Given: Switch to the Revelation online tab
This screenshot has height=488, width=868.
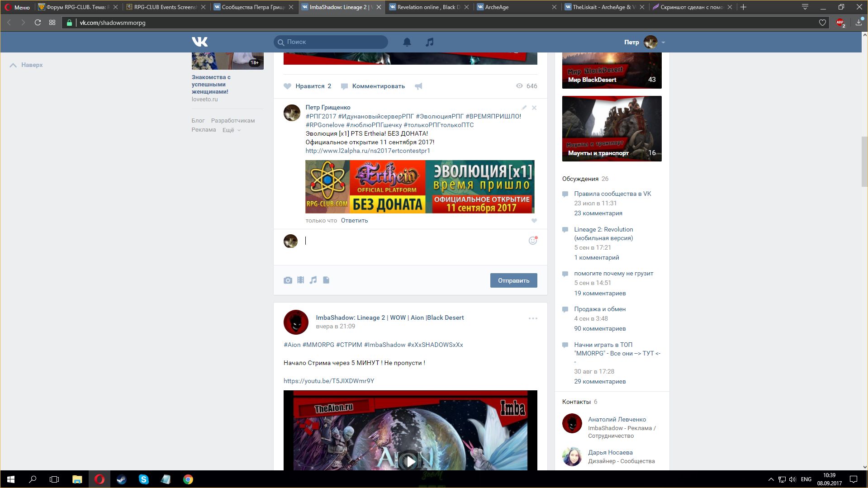Looking at the screenshot, I should (428, 7).
